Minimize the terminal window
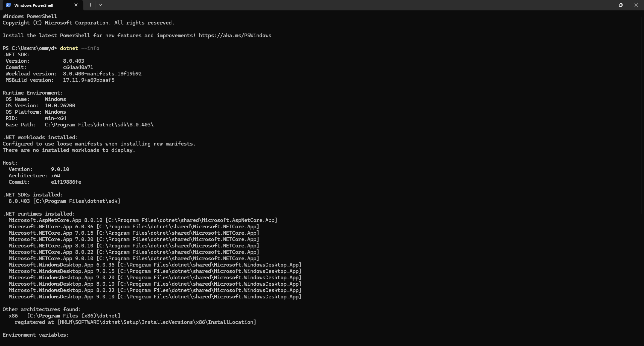This screenshot has width=644, height=346. (x=605, y=5)
